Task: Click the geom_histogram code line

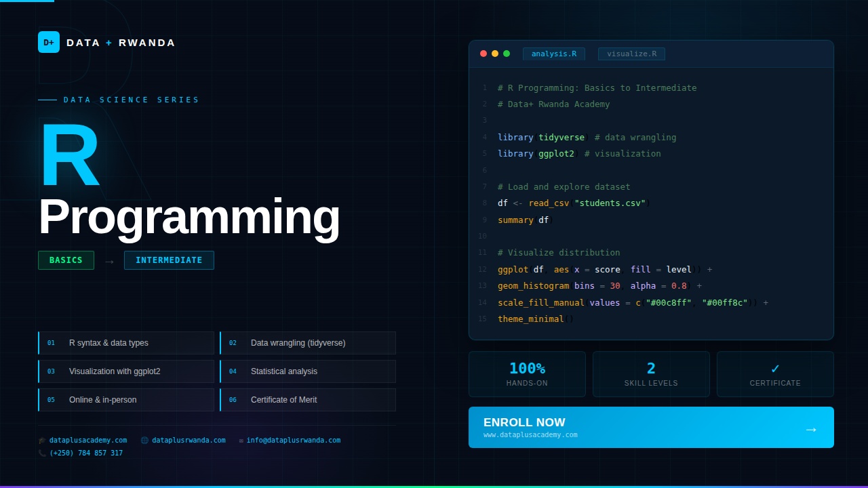Action: 600,286
